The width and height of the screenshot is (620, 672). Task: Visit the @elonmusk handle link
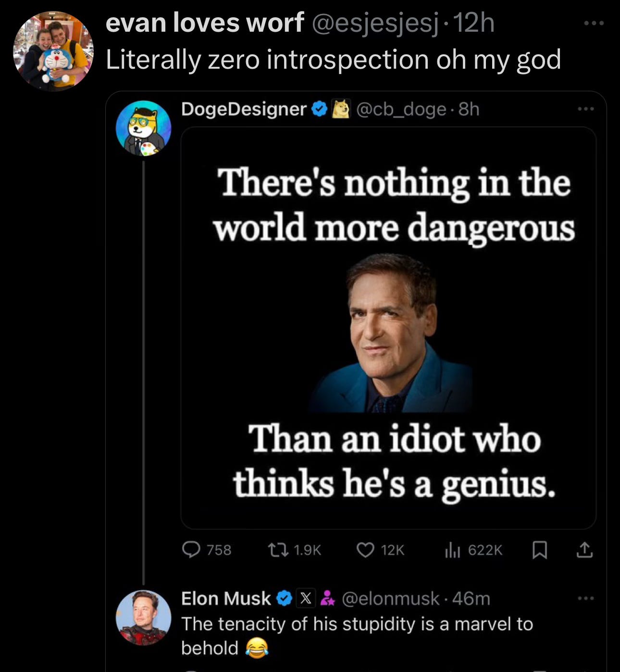[390, 599]
